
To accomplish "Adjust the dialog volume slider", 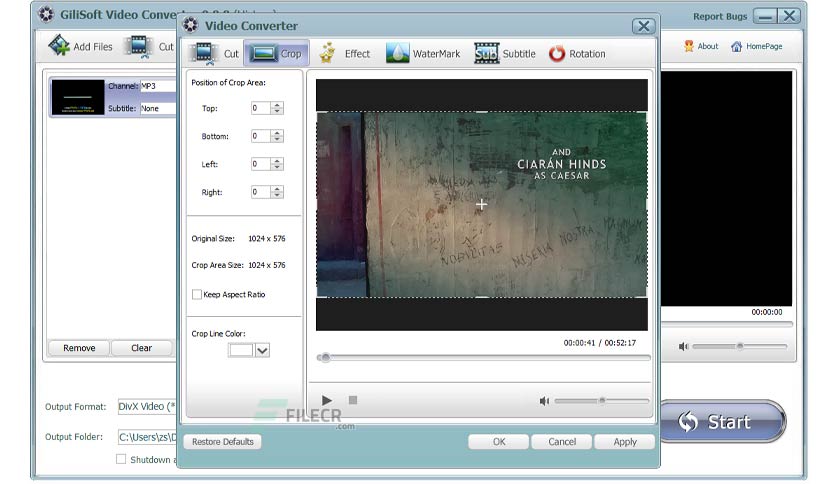I will tap(602, 400).
